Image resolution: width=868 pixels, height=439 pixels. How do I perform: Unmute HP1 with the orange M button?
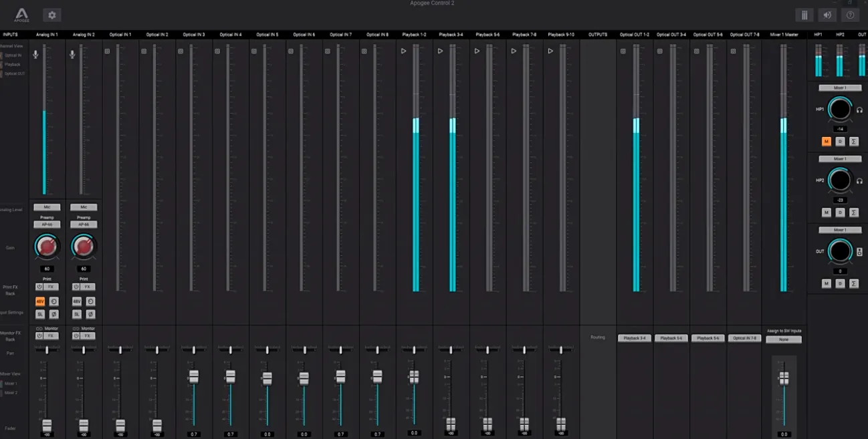[x=827, y=141]
